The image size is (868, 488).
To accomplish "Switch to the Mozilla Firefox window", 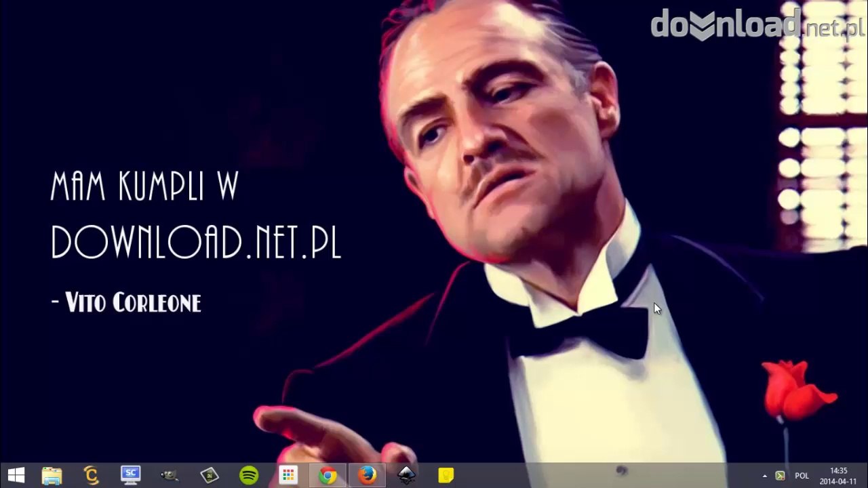I will [367, 475].
